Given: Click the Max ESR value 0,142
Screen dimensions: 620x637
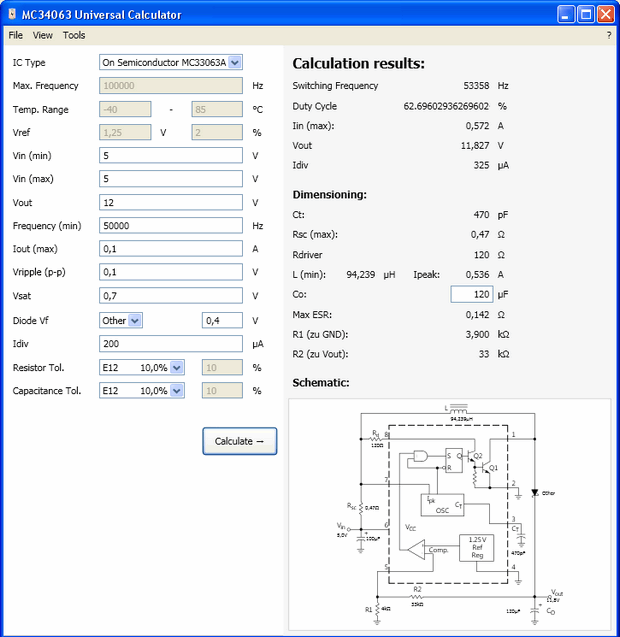Looking at the screenshot, I should click(477, 314).
